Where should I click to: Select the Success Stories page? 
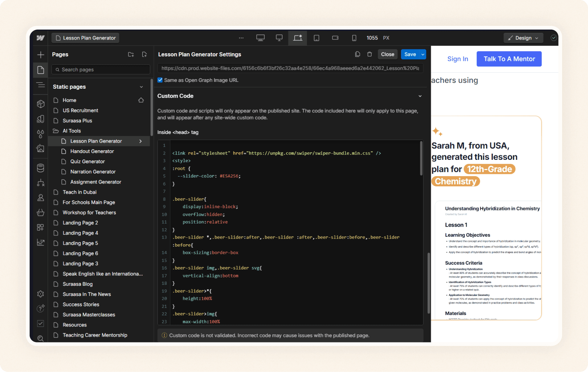(x=99, y=304)
